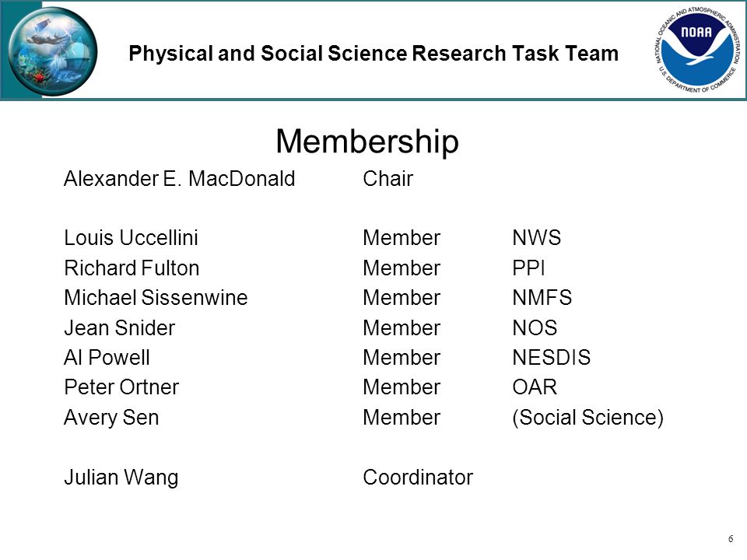Select Al Powell in the members list

[x=107, y=358]
